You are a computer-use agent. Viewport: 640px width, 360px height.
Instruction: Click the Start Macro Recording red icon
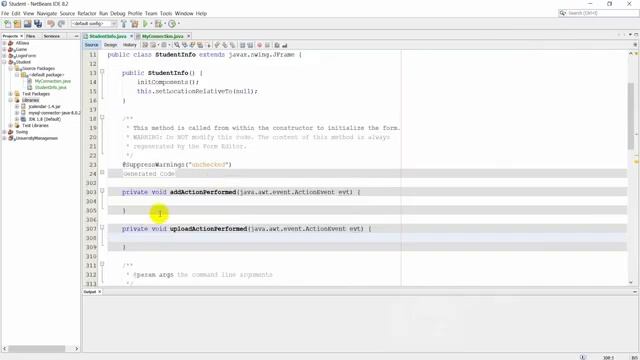coord(259,45)
